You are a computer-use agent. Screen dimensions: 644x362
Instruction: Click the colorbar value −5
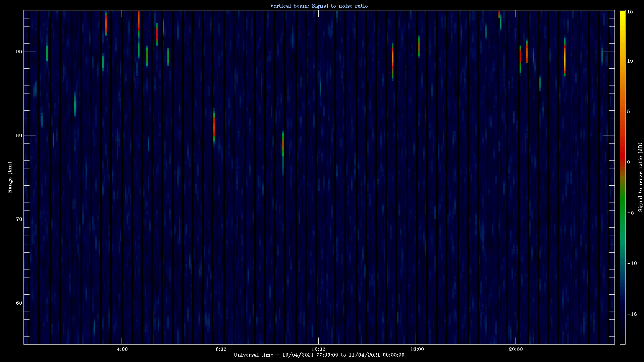[630, 213]
